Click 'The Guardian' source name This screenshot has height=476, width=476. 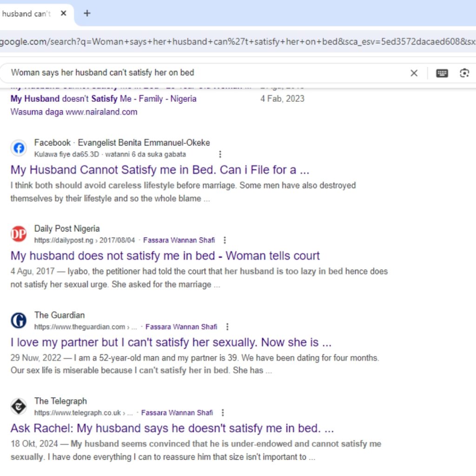(59, 315)
